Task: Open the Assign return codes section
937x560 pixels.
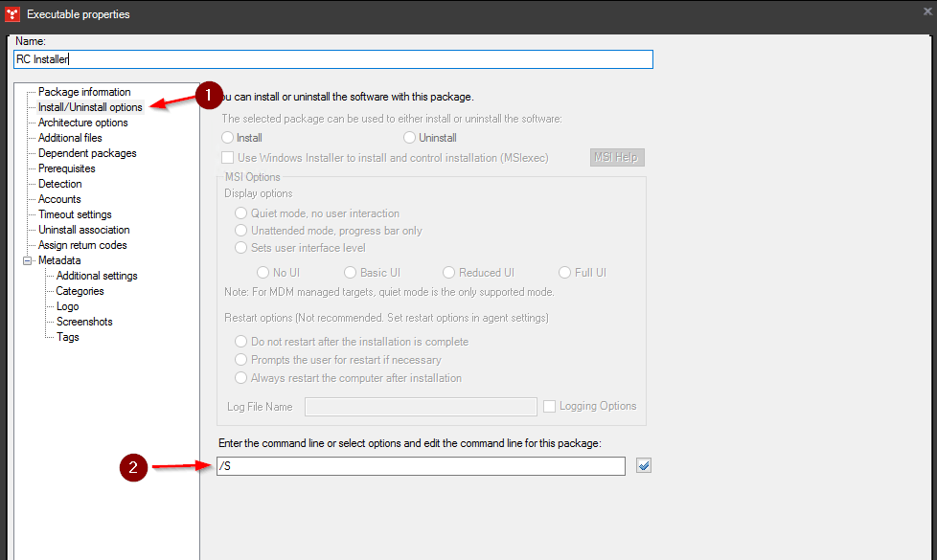Action: (x=86, y=244)
